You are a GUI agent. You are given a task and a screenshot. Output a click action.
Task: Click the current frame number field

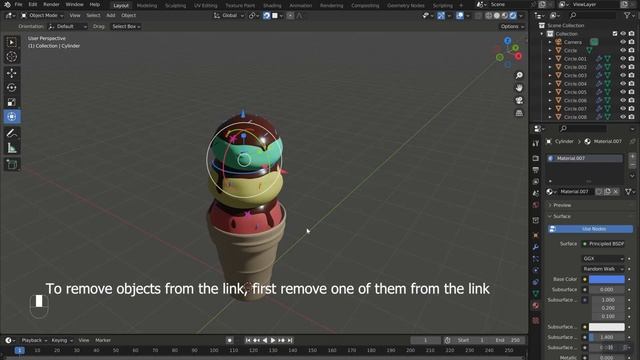tap(425, 340)
